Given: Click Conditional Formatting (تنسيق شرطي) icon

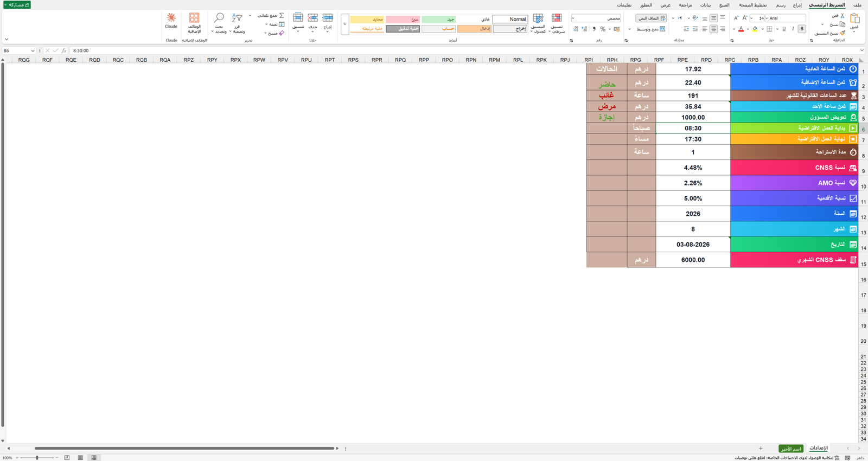Looking at the screenshot, I should tap(557, 18).
